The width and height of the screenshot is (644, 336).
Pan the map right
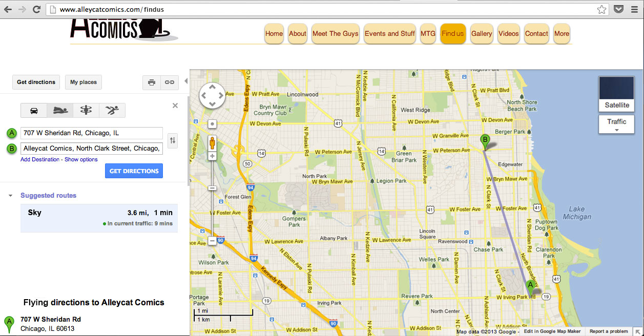[221, 95]
